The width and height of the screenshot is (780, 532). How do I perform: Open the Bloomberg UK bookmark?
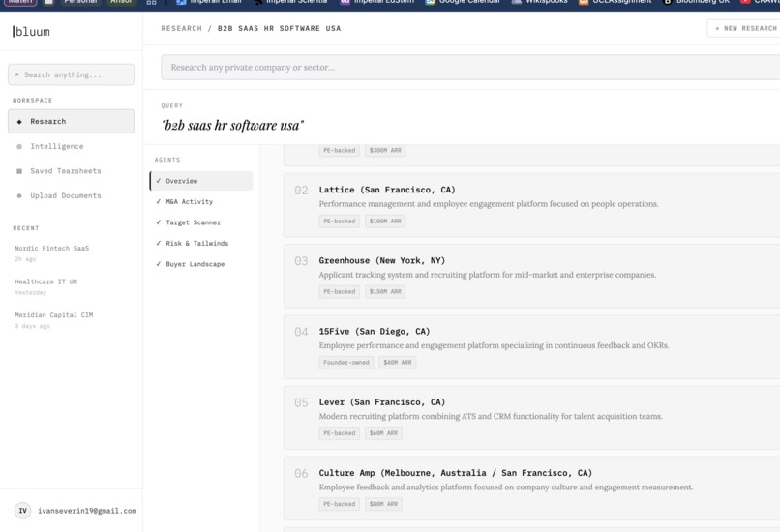click(697, 3)
